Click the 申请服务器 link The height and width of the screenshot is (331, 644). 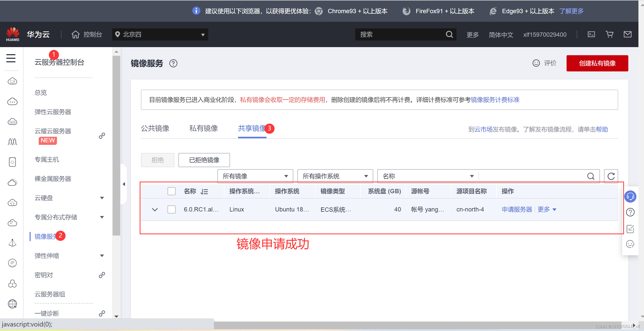tap(517, 209)
